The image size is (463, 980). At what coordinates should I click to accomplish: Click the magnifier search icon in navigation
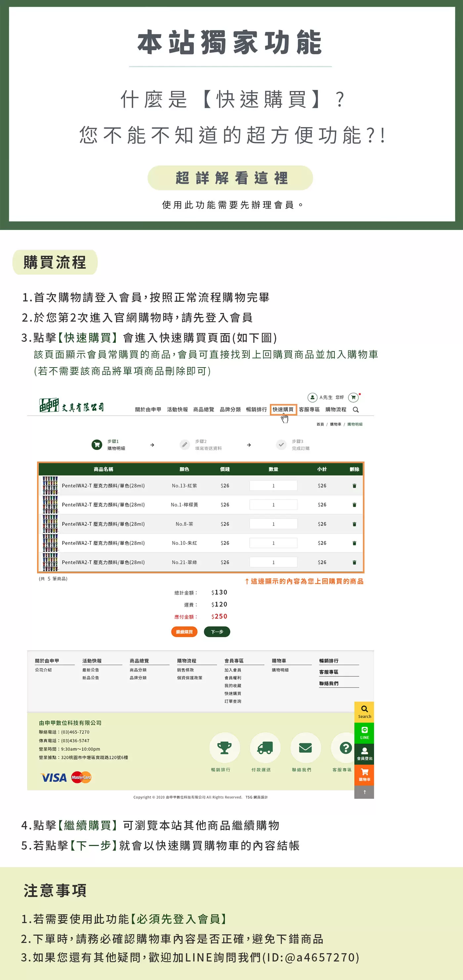(x=356, y=410)
